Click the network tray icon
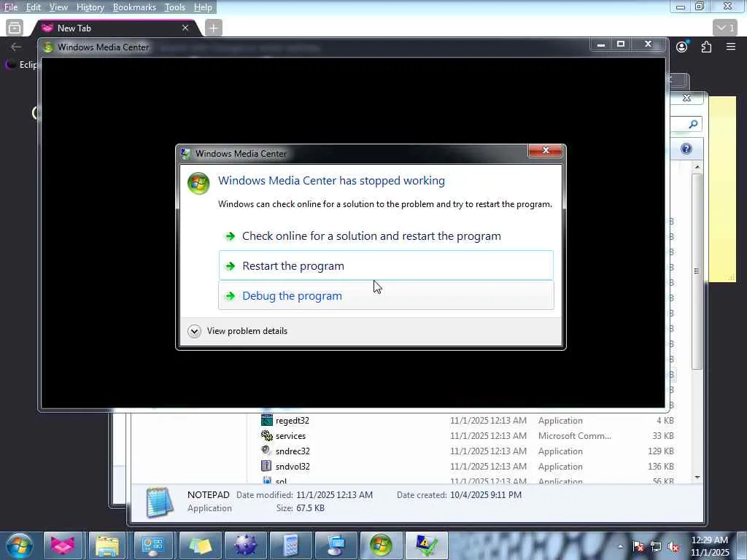Image resolution: width=747 pixels, height=560 pixels. click(x=656, y=547)
